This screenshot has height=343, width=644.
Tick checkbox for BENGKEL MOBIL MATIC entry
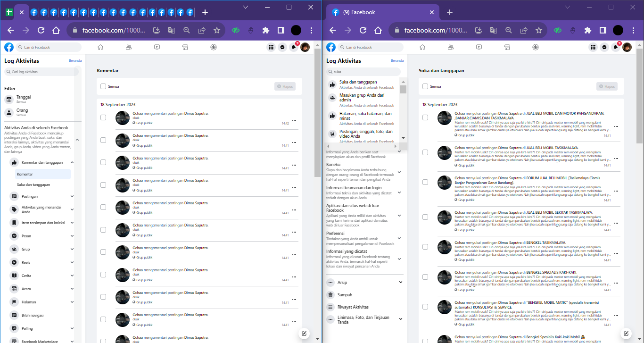(x=425, y=307)
